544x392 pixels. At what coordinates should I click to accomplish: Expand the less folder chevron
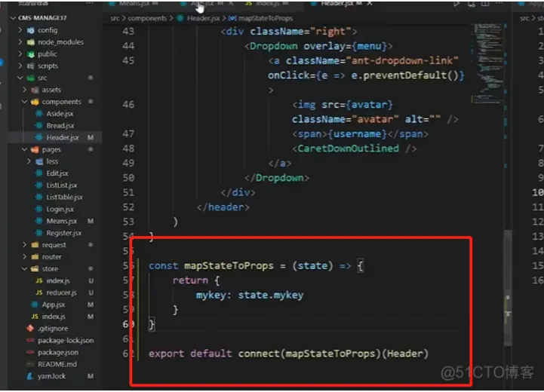coord(29,161)
